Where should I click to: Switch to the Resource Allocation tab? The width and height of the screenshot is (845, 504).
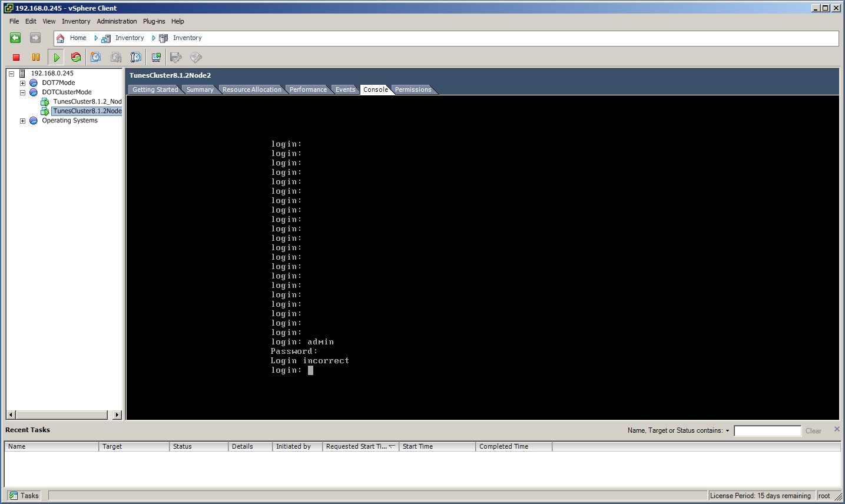pos(252,89)
